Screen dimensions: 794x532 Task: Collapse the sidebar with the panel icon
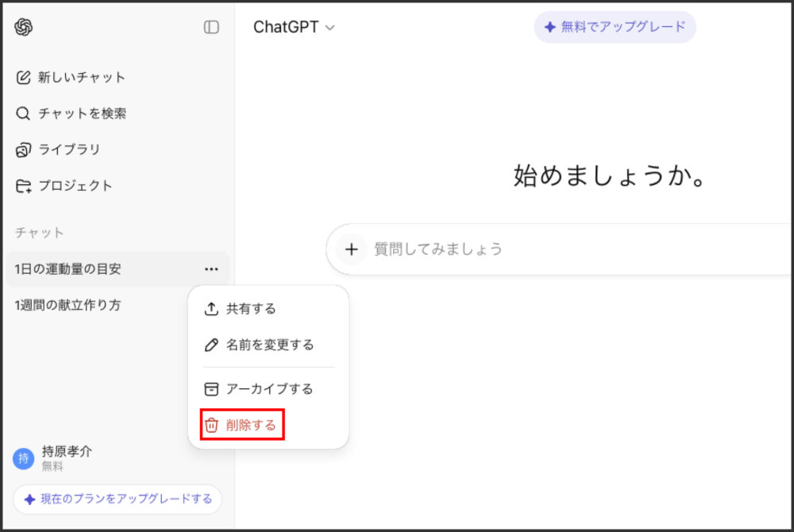pos(210,27)
